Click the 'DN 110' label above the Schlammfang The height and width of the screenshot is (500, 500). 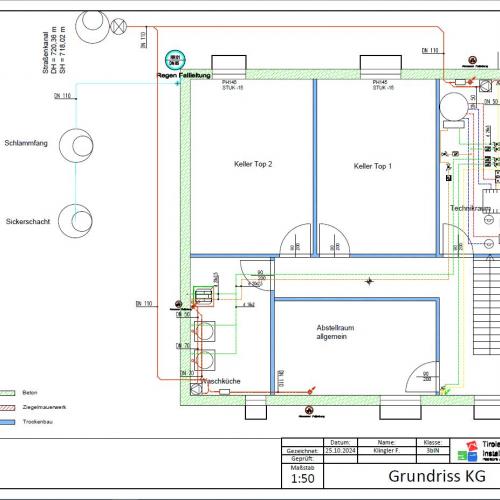coord(63,96)
